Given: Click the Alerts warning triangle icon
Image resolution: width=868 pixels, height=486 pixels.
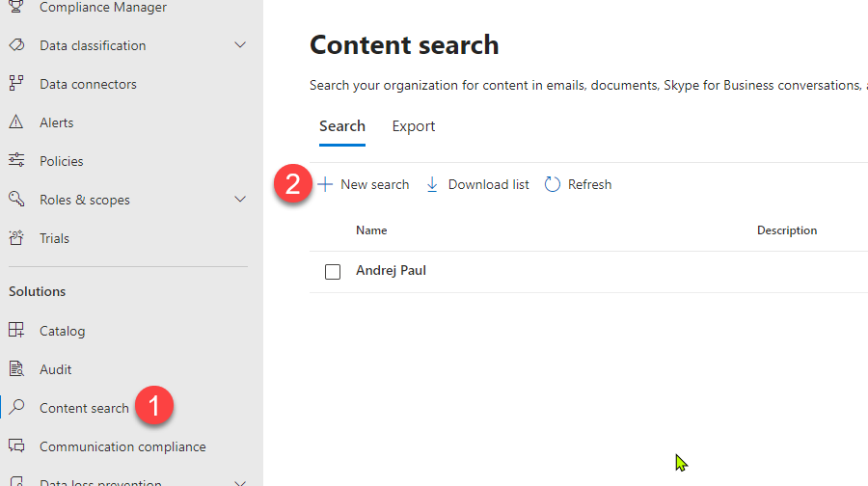Looking at the screenshot, I should pyautogui.click(x=16, y=122).
